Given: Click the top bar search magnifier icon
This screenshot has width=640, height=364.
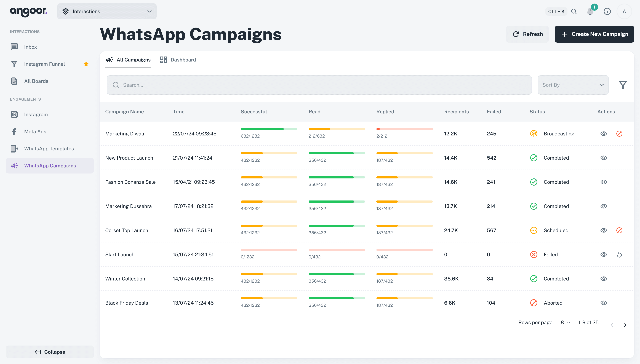Looking at the screenshot, I should point(574,12).
